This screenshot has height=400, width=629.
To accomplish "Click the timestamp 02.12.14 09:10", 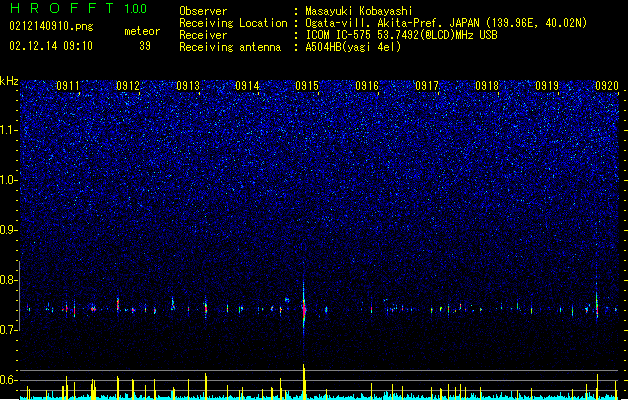I will 51,46.
